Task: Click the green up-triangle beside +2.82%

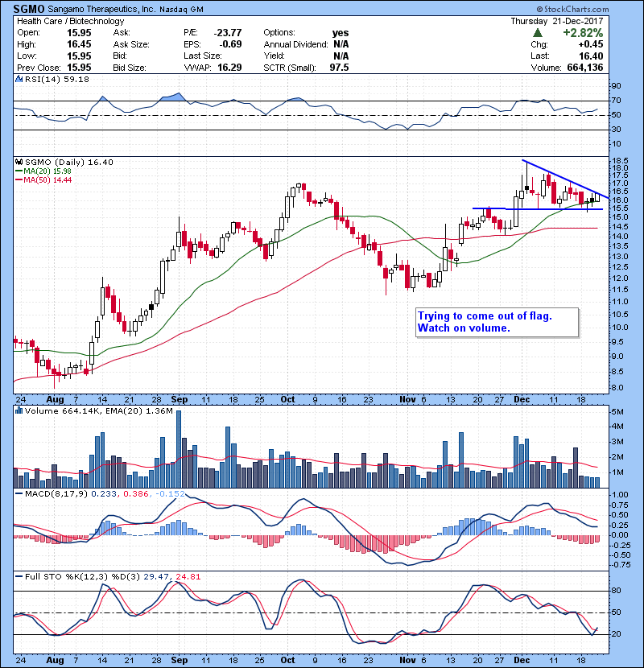Action: coord(538,33)
